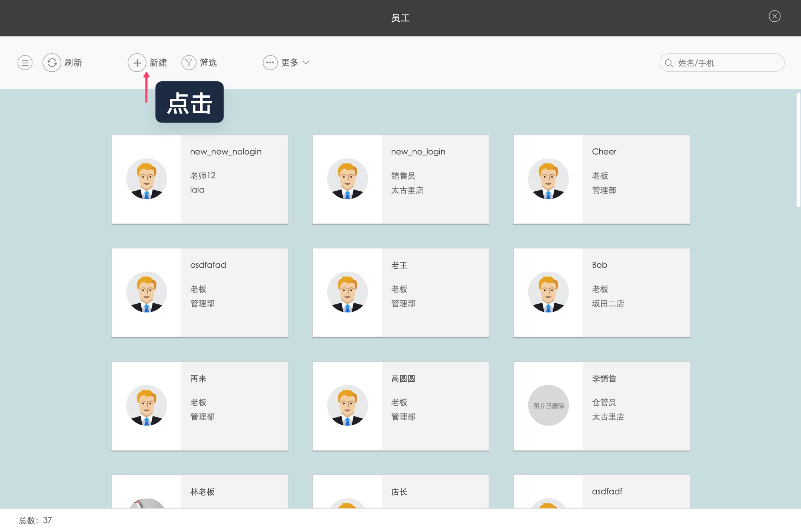Open the employee card for 老王
The height and width of the screenshot is (532, 801).
click(x=400, y=292)
